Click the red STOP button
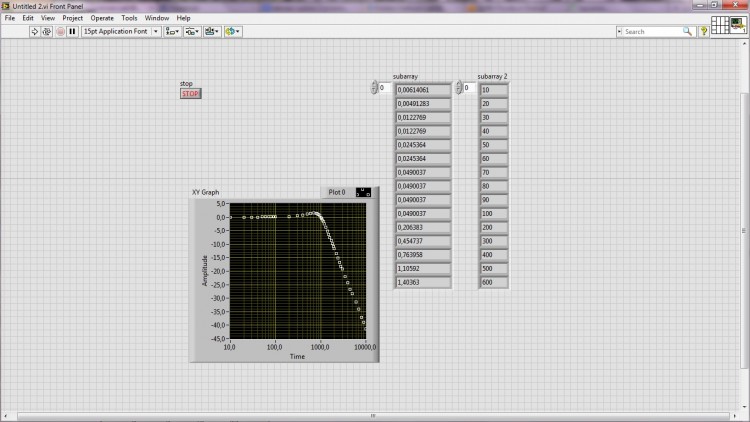Screen dimensions: 750x422 [190, 94]
